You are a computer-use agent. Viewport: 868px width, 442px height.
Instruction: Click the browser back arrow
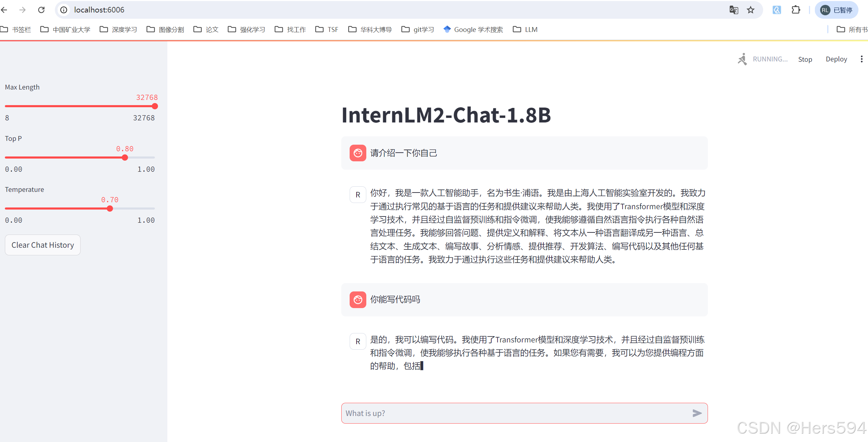(x=4, y=10)
